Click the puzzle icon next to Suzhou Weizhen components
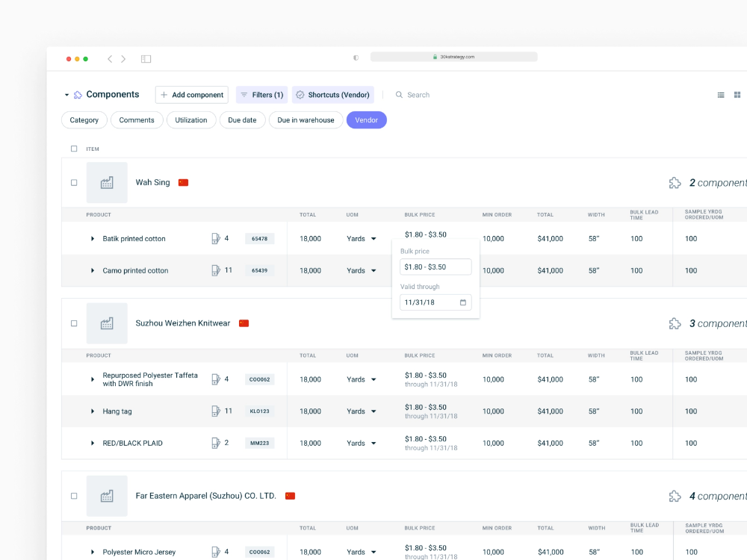Screen dimensions: 747x560 [x=675, y=323]
